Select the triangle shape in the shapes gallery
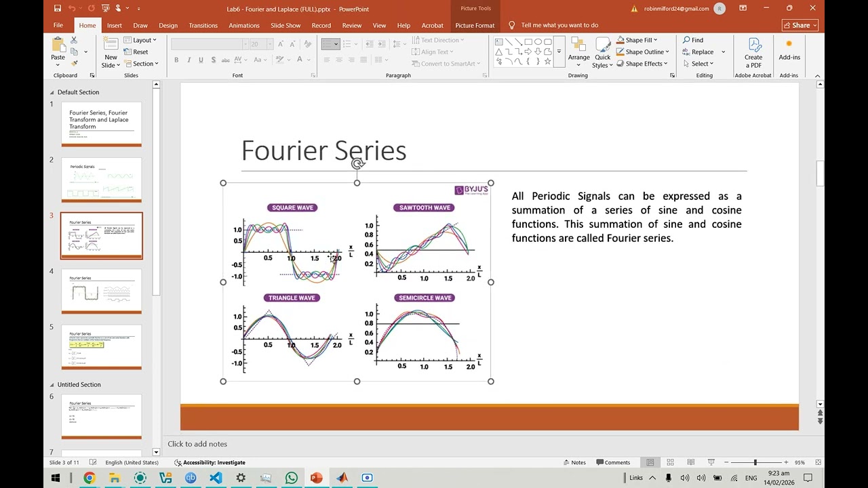Image resolution: width=868 pixels, height=488 pixels. [498, 52]
